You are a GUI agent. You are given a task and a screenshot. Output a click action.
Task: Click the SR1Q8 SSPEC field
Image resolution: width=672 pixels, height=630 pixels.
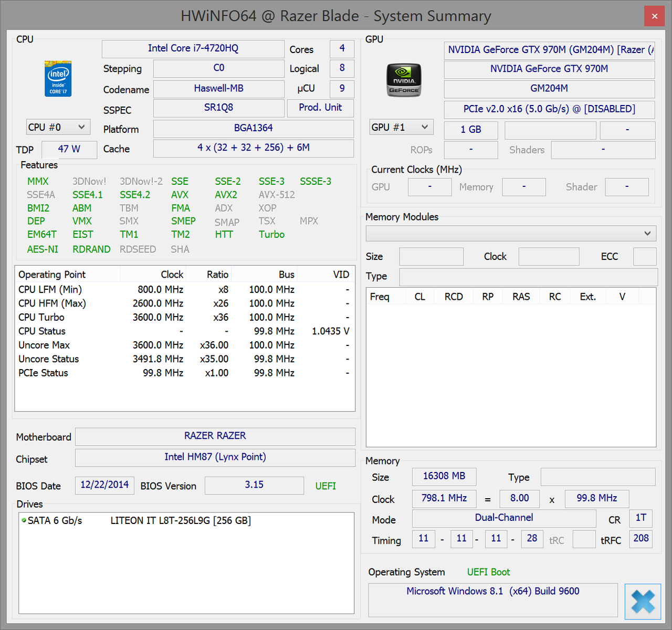pyautogui.click(x=218, y=108)
